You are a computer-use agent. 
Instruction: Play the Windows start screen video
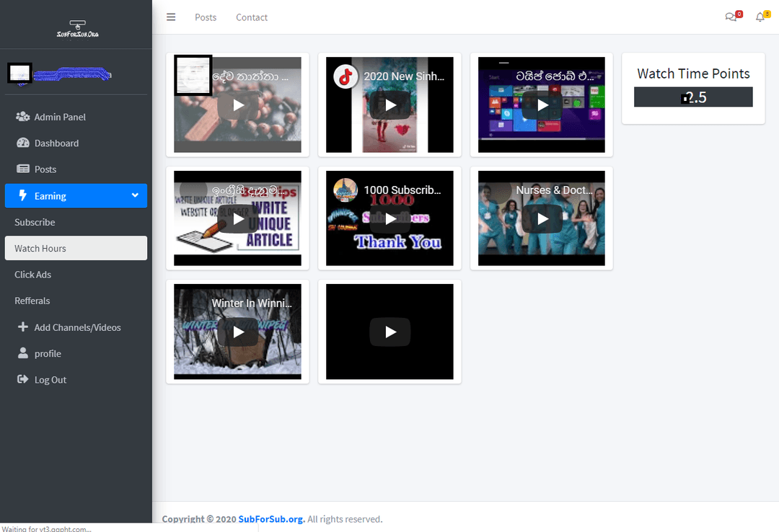click(542, 105)
